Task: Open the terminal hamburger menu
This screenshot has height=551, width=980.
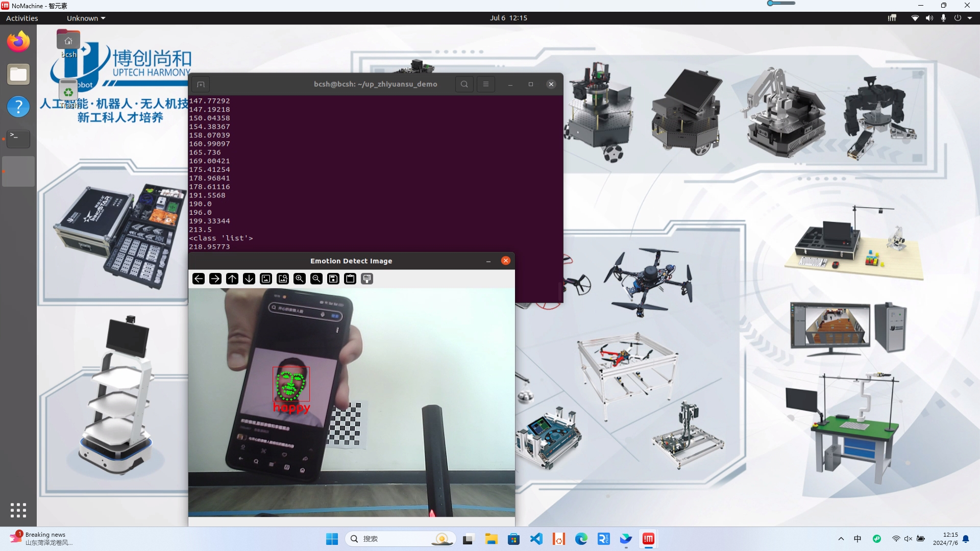Action: click(x=486, y=84)
